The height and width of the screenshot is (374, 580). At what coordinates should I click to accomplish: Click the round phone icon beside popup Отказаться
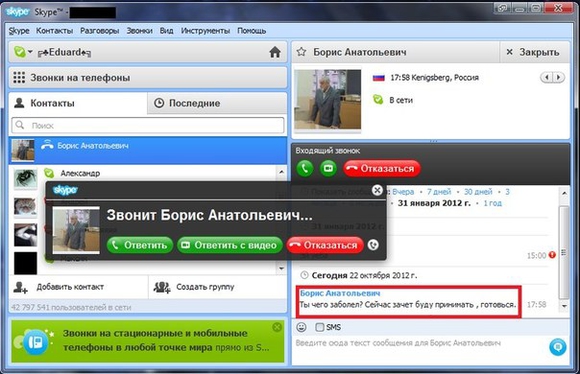(x=373, y=245)
